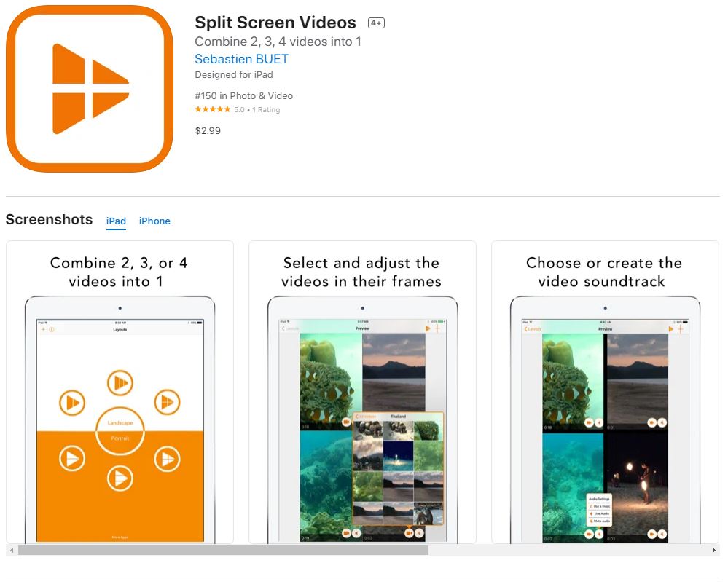Image resolution: width=728 pixels, height=587 pixels.
Task: Click the horizontal scrollbar thumb under screenshots
Action: [223, 551]
